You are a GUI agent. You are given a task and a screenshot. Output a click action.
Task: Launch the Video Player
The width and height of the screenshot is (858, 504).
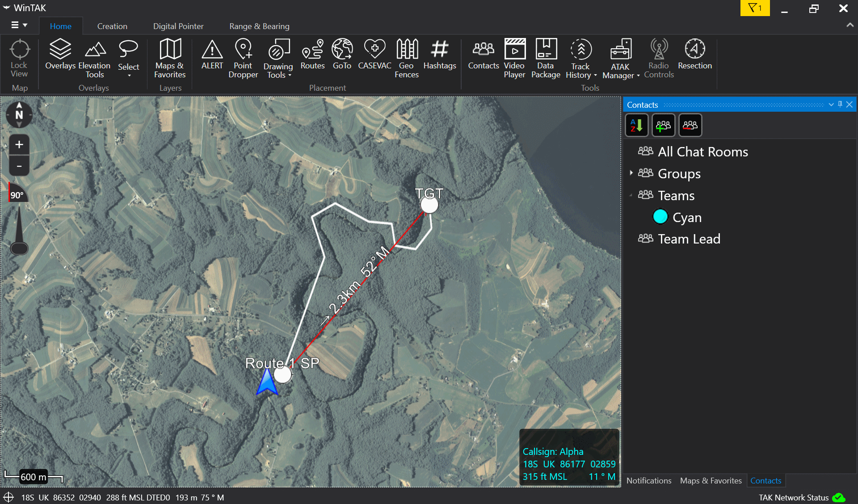514,59
